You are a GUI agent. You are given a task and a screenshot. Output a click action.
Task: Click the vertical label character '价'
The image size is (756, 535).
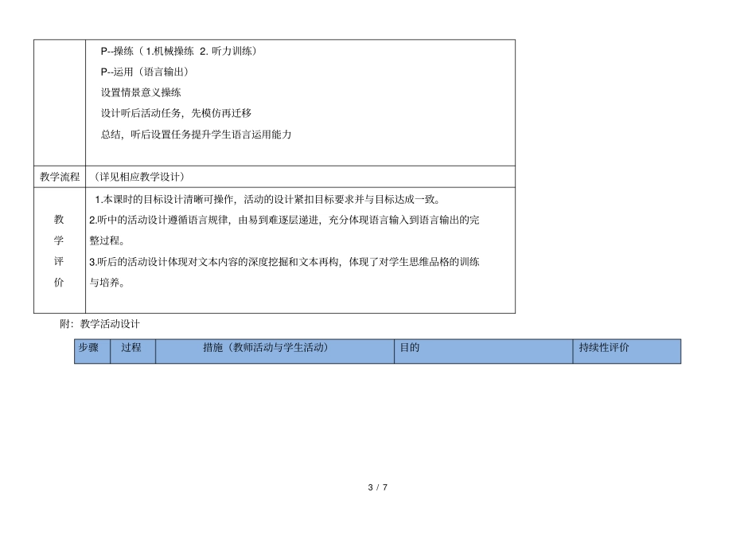(59, 283)
